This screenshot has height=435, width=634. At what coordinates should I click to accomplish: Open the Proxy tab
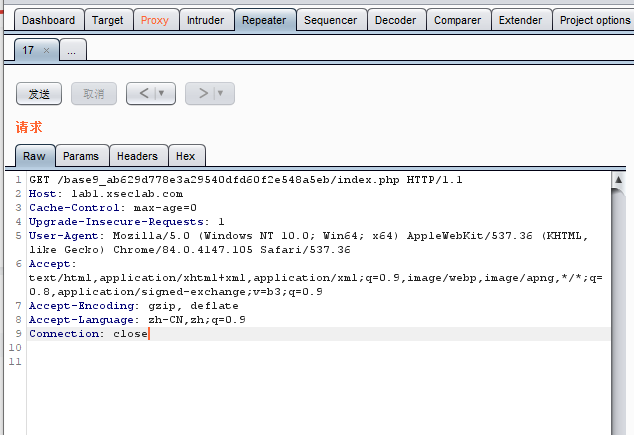coord(155,20)
